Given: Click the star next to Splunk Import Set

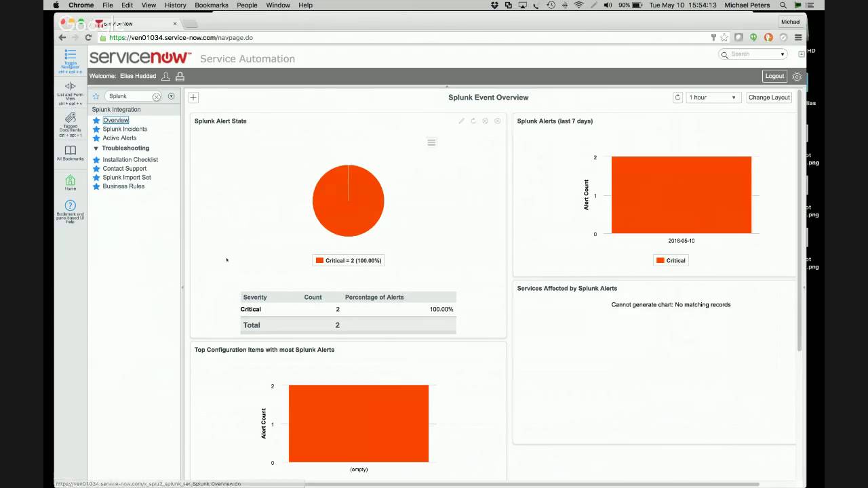Looking at the screenshot, I should tap(96, 178).
